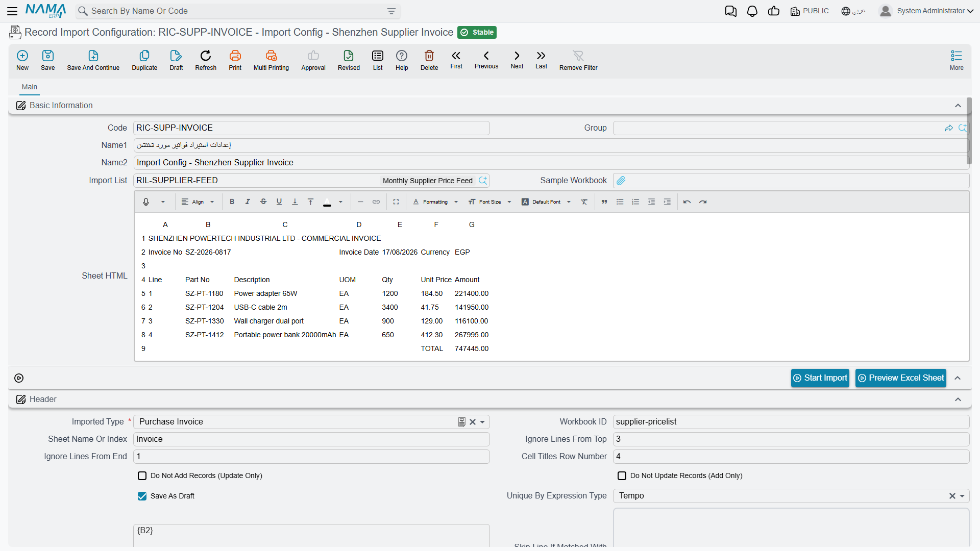
Task: Open the chat messages icon
Action: [x=730, y=11]
